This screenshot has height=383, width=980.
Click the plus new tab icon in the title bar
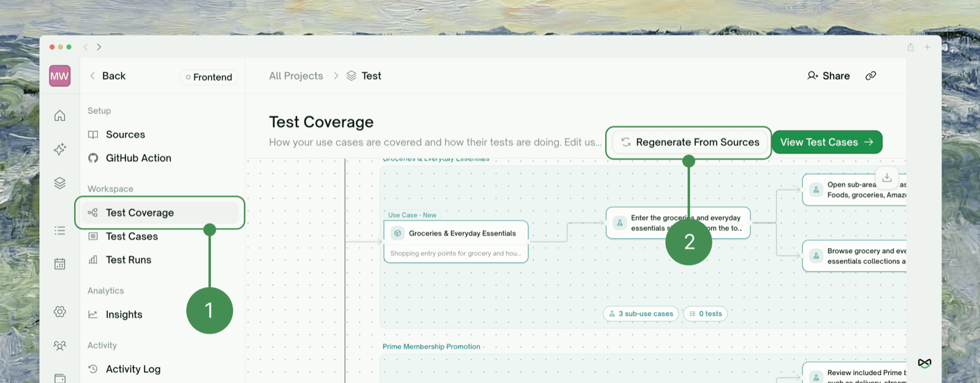pyautogui.click(x=927, y=47)
